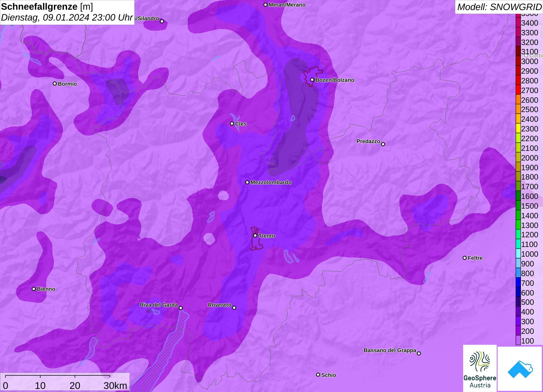
Task: Click the Predazzo label text
Action: coord(368,141)
